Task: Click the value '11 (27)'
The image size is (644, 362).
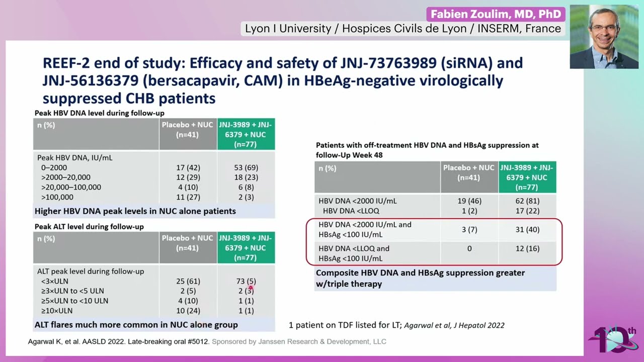Action: 187,197
